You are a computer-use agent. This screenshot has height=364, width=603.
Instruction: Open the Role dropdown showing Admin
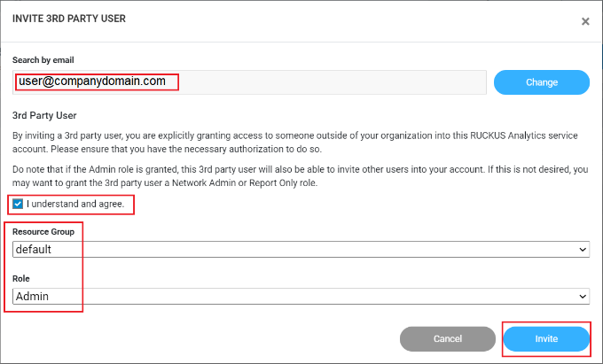point(301,297)
